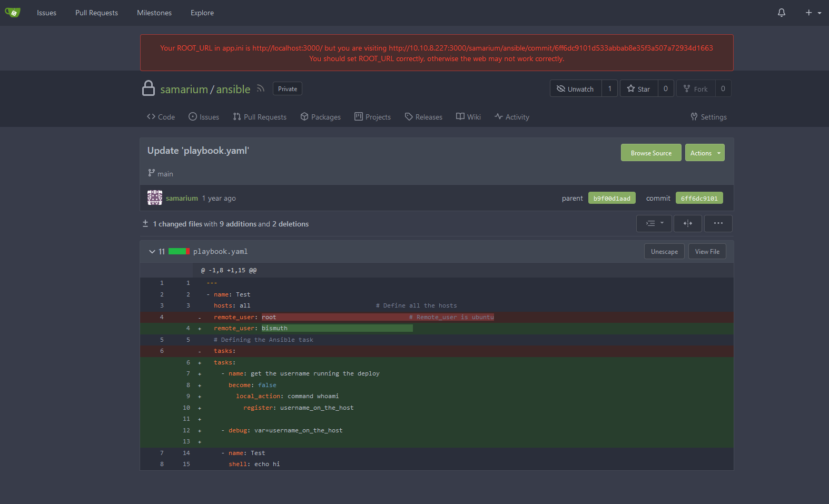The width and height of the screenshot is (829, 504).
Task: Click the '# Defining the Ansible task' comment
Action: (263, 340)
